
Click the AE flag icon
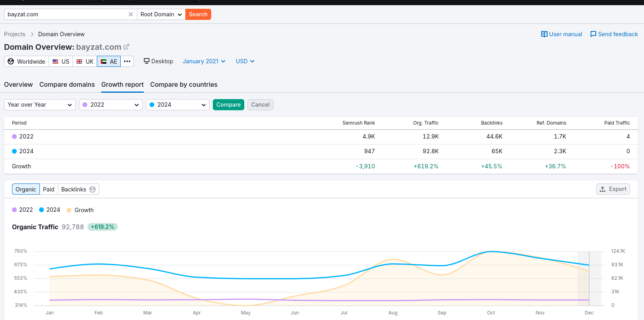coord(104,61)
